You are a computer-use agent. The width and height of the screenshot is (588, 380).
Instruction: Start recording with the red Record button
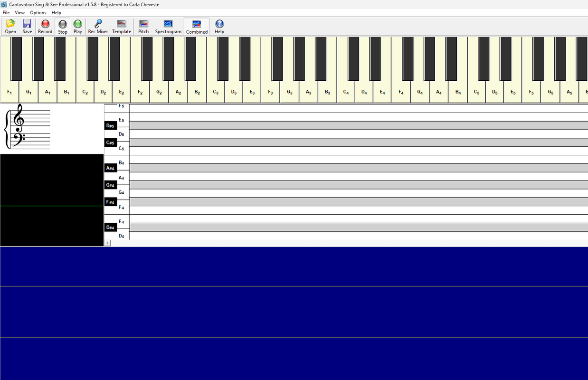[x=45, y=27]
